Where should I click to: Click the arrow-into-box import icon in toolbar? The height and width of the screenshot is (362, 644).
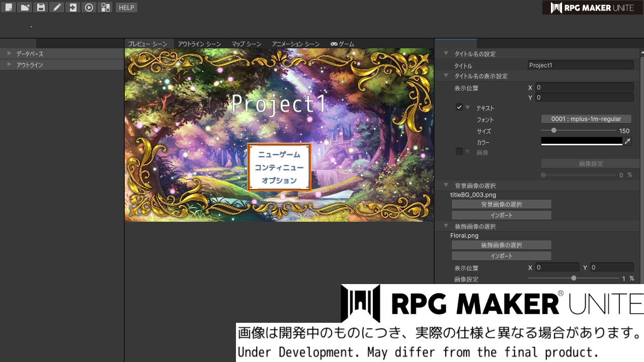(x=73, y=8)
